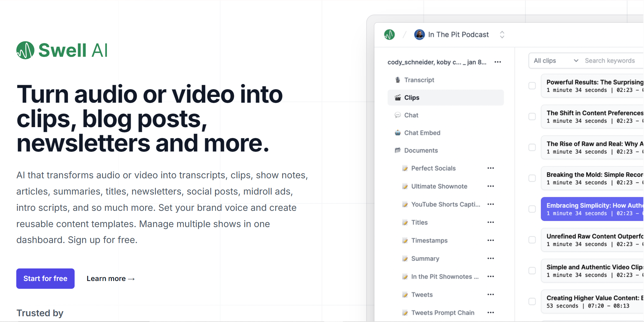Open more options for Tweets Prompt Chain
Viewport: 644px width, 322px height.
click(x=491, y=313)
